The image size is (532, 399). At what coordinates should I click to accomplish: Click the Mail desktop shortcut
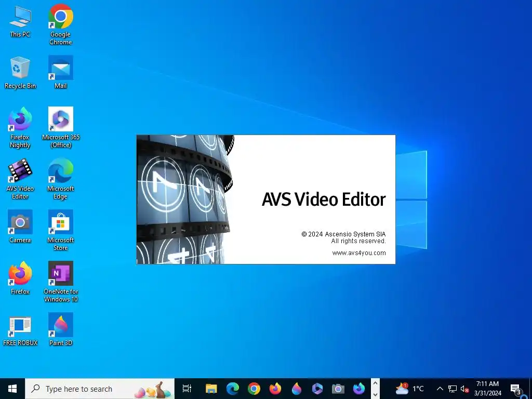click(x=60, y=72)
